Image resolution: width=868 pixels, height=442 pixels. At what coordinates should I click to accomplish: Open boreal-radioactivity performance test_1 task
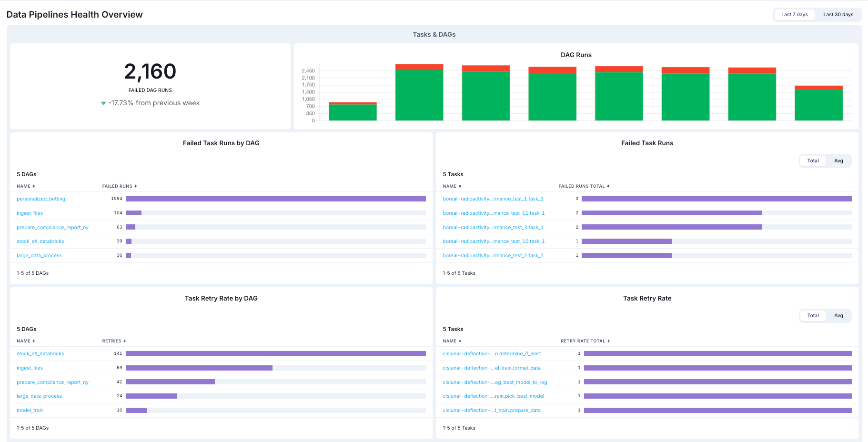[x=493, y=199]
